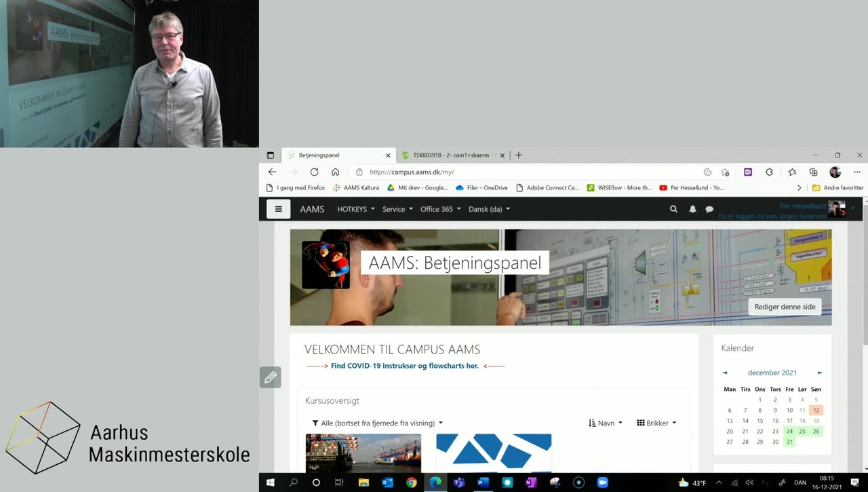Open Zoom from taskbar

click(x=602, y=482)
